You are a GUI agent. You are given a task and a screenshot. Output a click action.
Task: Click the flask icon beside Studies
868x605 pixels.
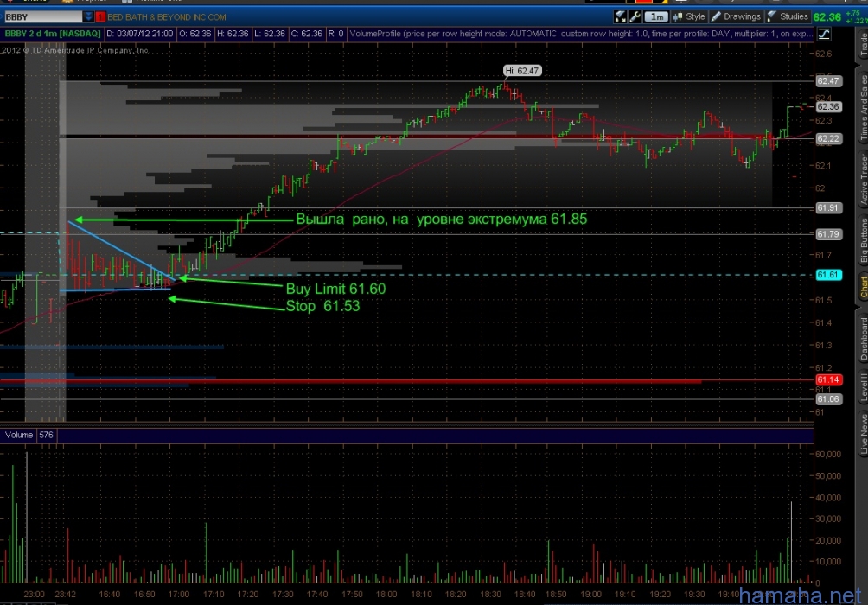[x=772, y=16]
